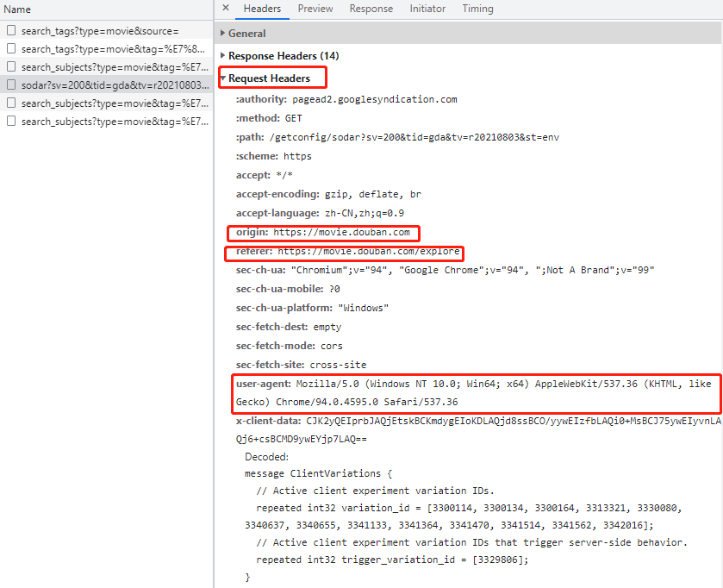This screenshot has height=588, width=723.
Task: Open the Preview tab
Action: pyautogui.click(x=315, y=9)
